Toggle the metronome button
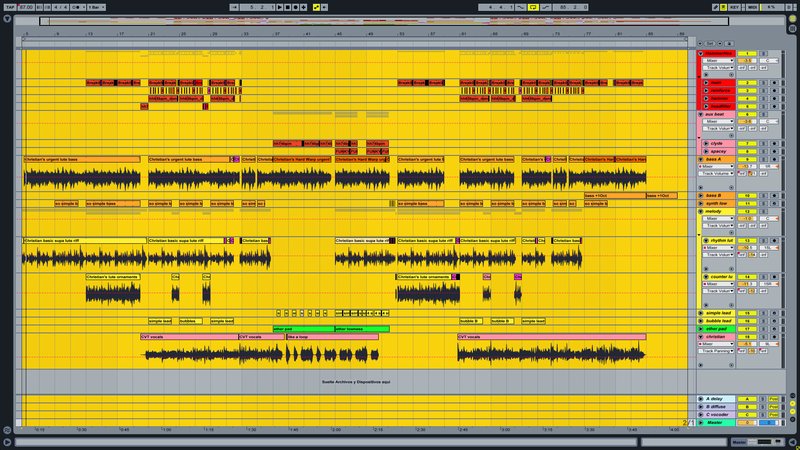Viewport: 800px width, 450px height. click(78, 7)
